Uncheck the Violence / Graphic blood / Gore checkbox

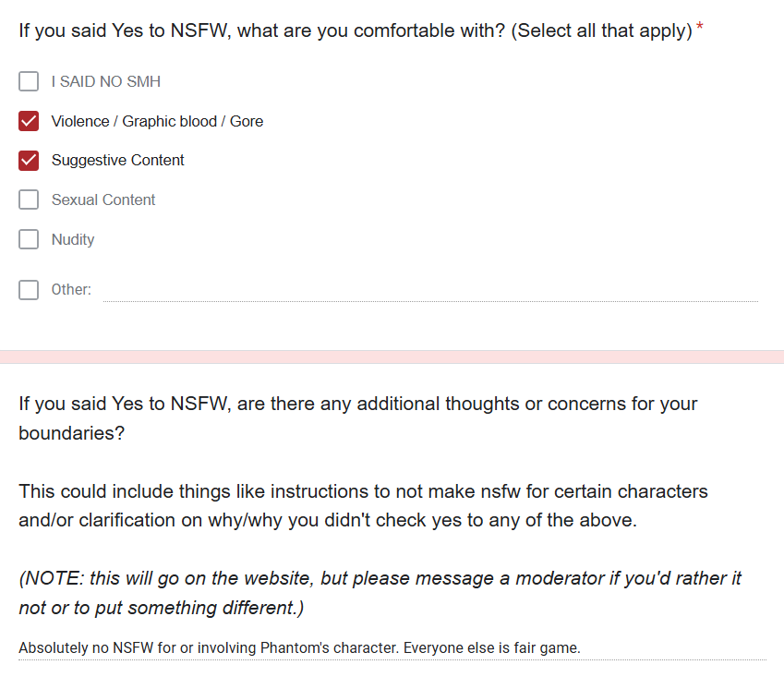(29, 121)
